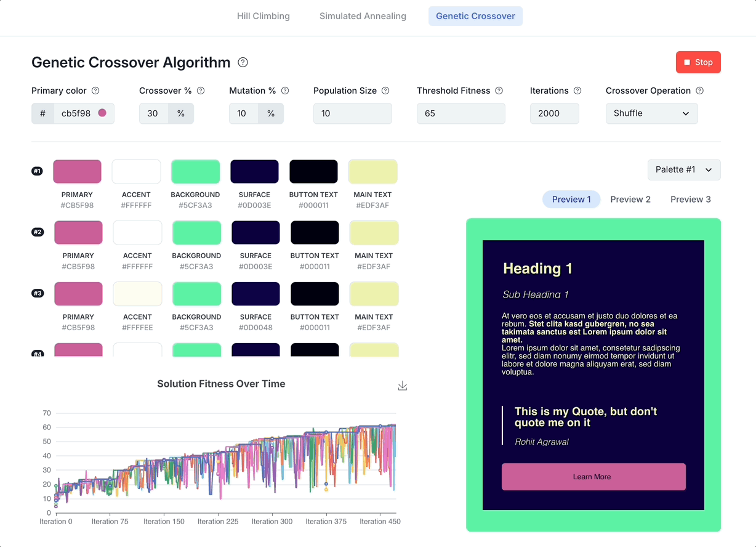
Task: Click the Crossover % help icon
Action: pos(201,91)
